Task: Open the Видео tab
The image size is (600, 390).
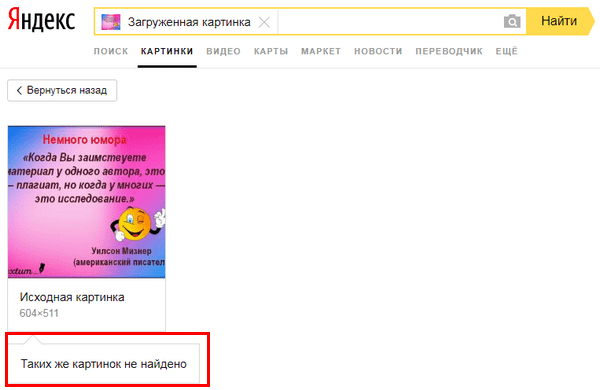Action: [x=223, y=51]
